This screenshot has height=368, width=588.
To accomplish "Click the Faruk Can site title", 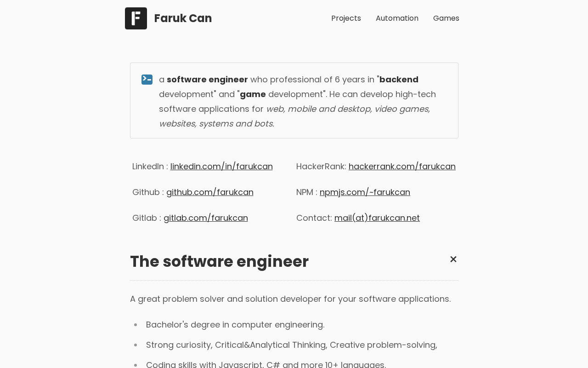I will (183, 18).
